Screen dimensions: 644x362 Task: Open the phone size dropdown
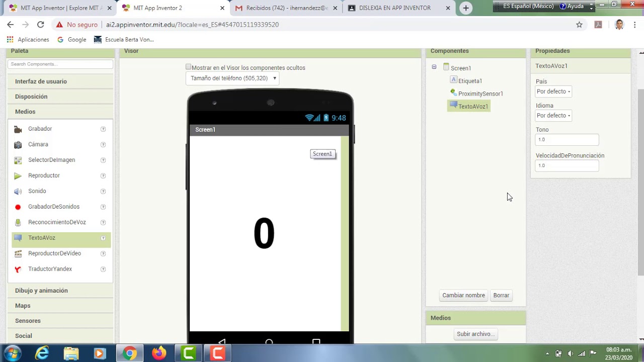click(x=232, y=78)
